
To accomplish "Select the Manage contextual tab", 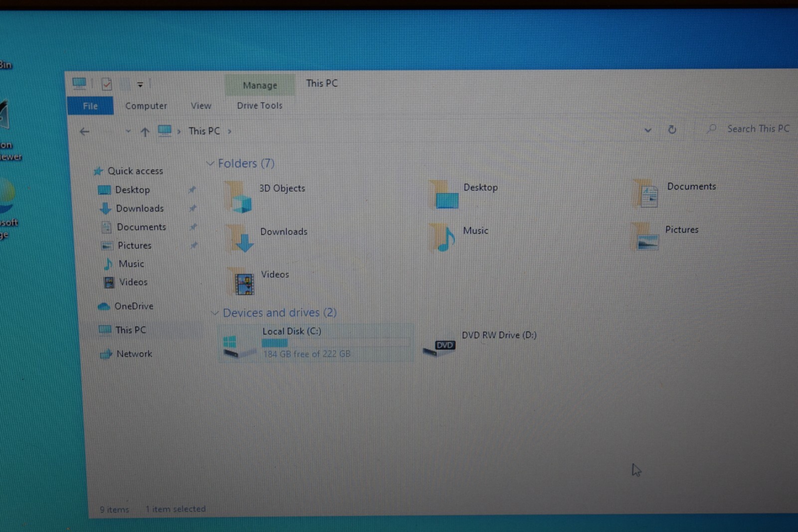I will (x=260, y=85).
